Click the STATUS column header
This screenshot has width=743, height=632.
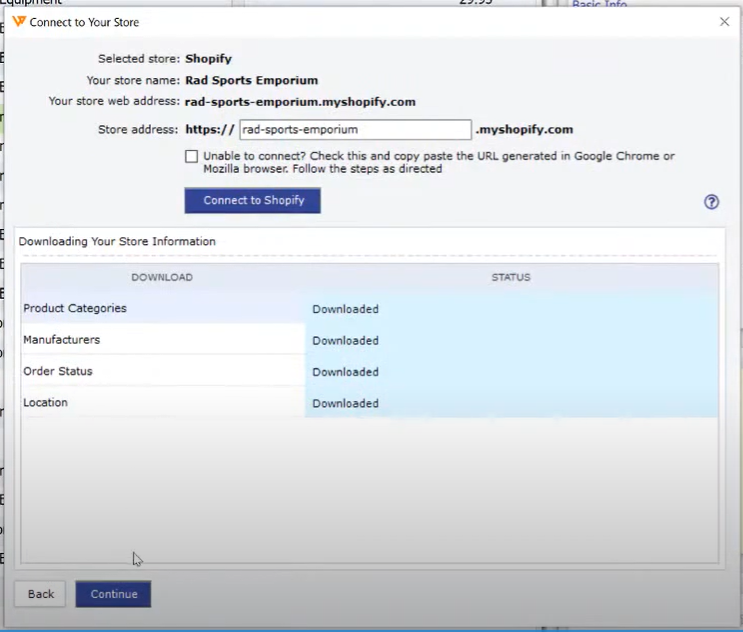[511, 277]
